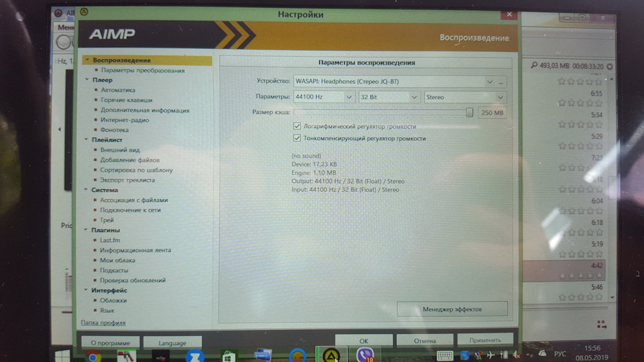Viewport: 644px width, 362px height.
Task: Open the Windows Store taskbar icon
Action: coord(229,356)
